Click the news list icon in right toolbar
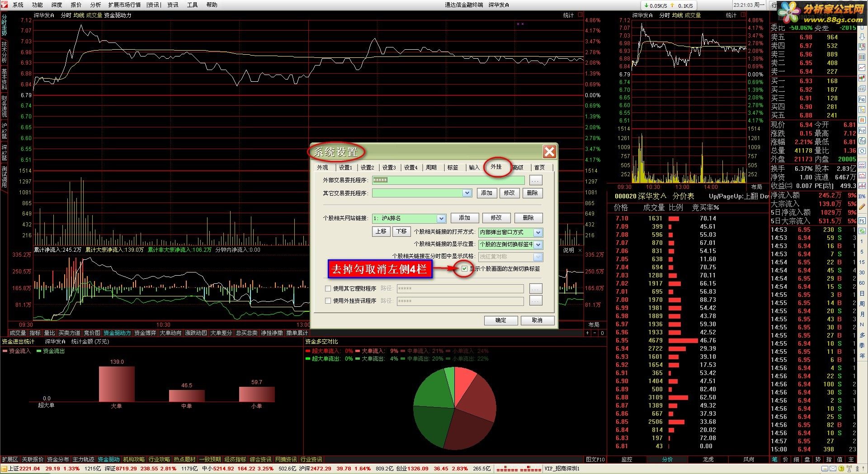This screenshot has width=868, height=474. pyautogui.click(x=862, y=89)
